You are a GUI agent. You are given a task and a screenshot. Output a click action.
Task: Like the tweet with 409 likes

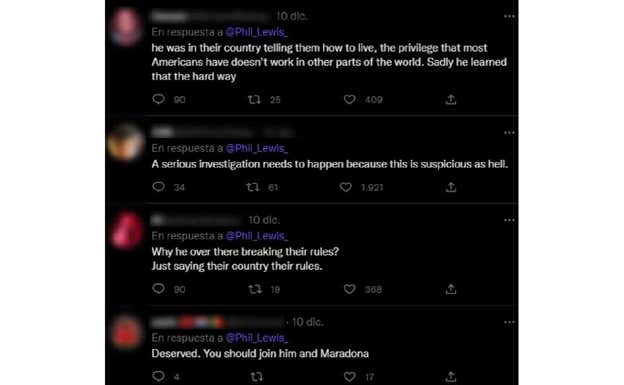[x=349, y=99]
